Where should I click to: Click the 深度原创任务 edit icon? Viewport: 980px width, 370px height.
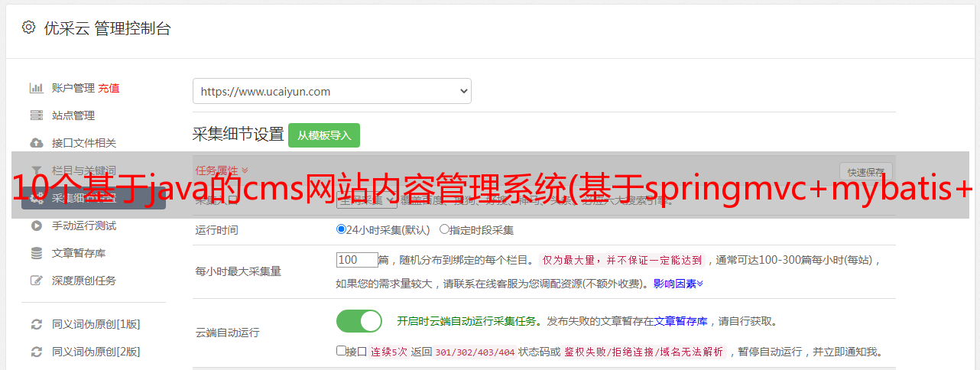point(36,281)
